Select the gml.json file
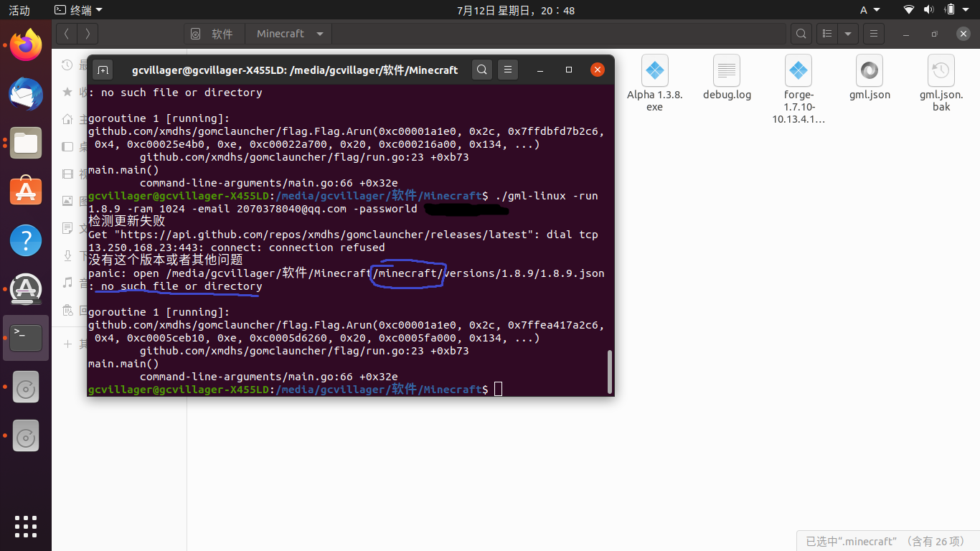Image resolution: width=980 pixels, height=551 pixels. (x=869, y=79)
